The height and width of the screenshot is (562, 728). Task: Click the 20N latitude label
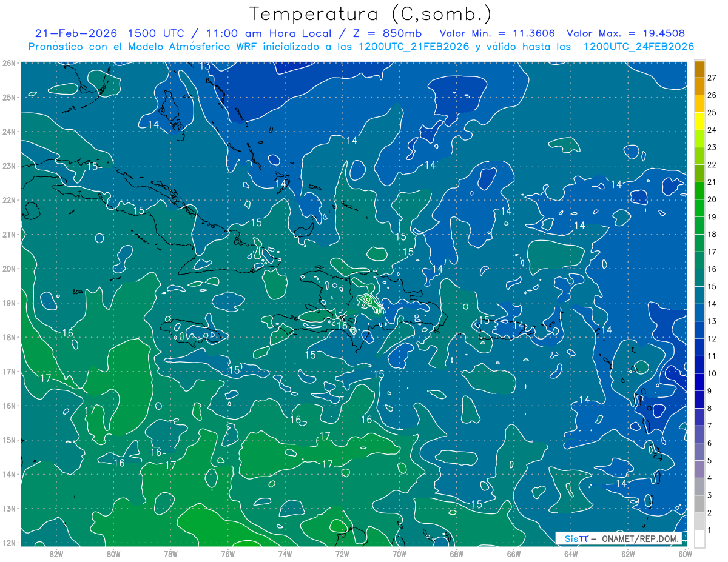coord(8,269)
